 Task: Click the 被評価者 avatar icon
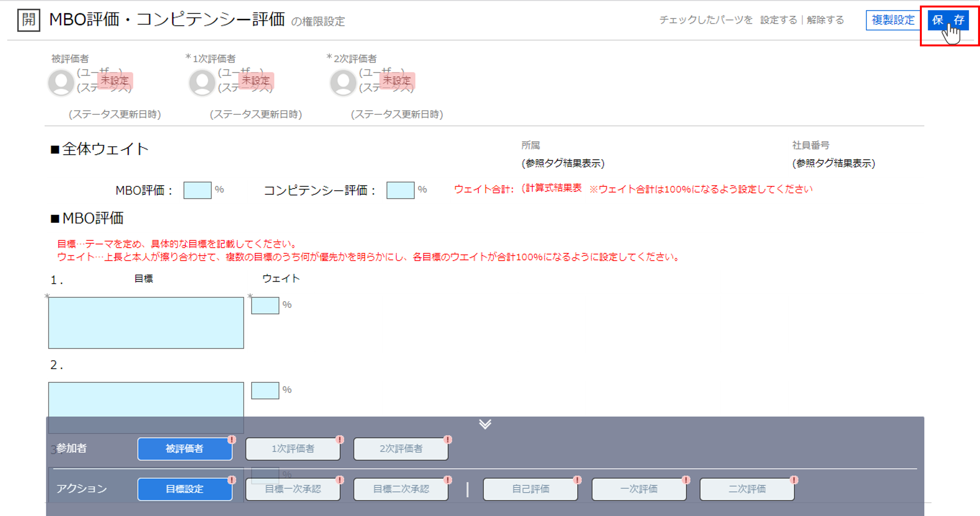[61, 83]
